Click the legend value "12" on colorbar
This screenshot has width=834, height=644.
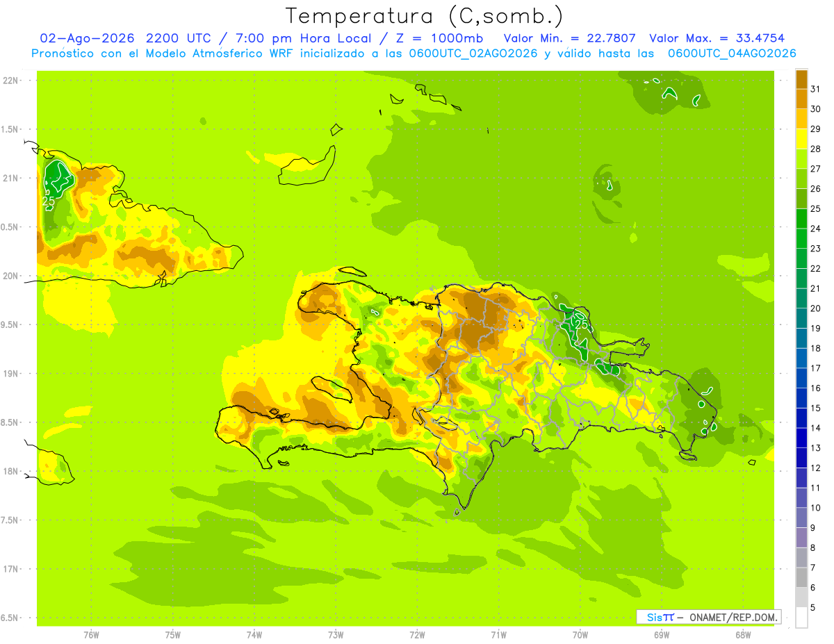click(x=816, y=468)
